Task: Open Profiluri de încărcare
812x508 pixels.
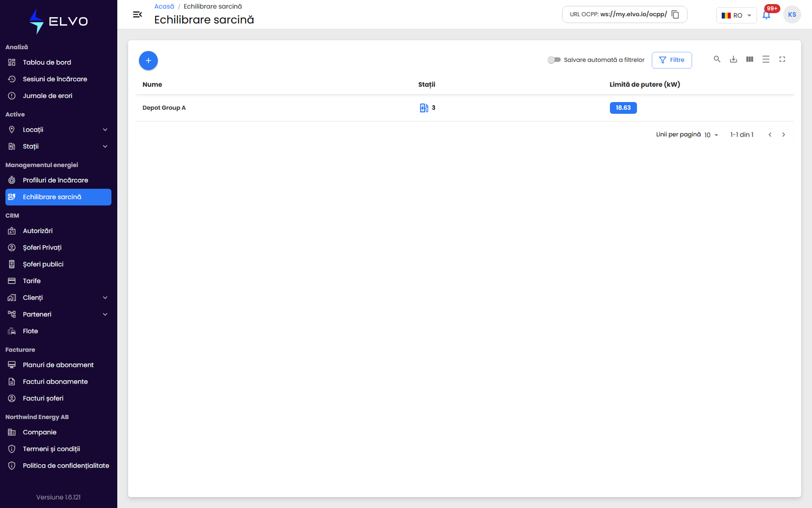Action: point(58,180)
